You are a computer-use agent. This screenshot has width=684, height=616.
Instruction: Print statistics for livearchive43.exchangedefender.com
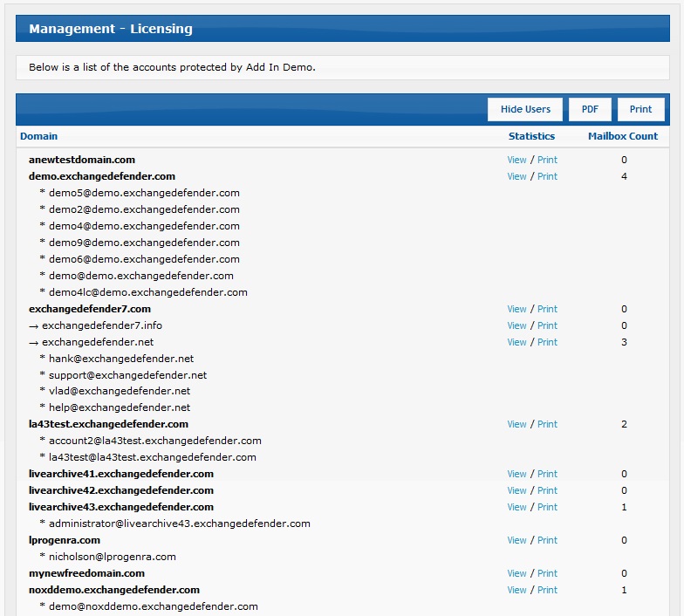click(x=547, y=507)
